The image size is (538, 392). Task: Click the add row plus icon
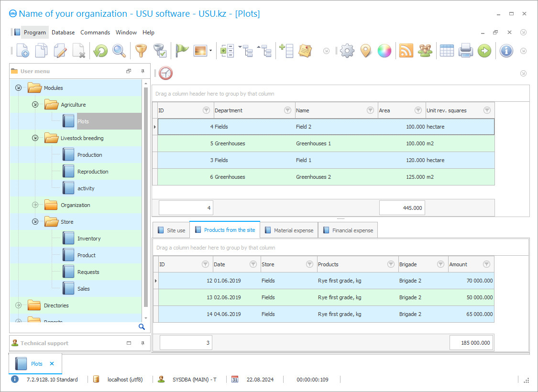click(x=286, y=51)
